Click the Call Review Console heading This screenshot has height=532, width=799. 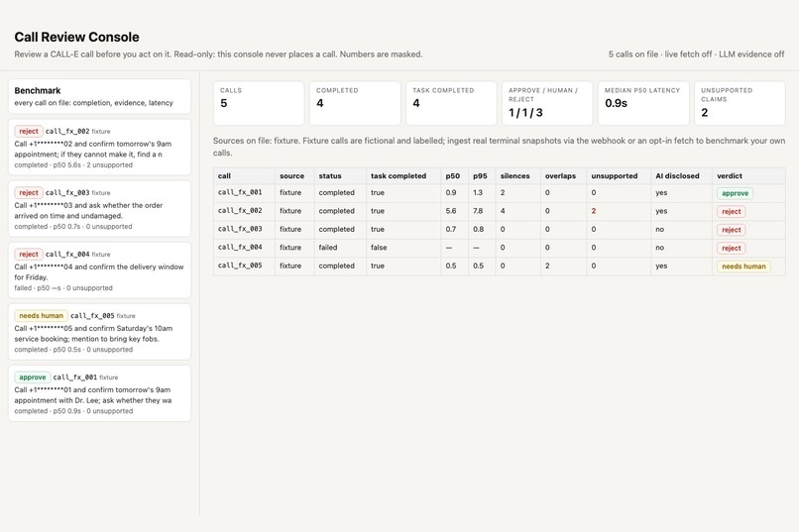(x=76, y=38)
